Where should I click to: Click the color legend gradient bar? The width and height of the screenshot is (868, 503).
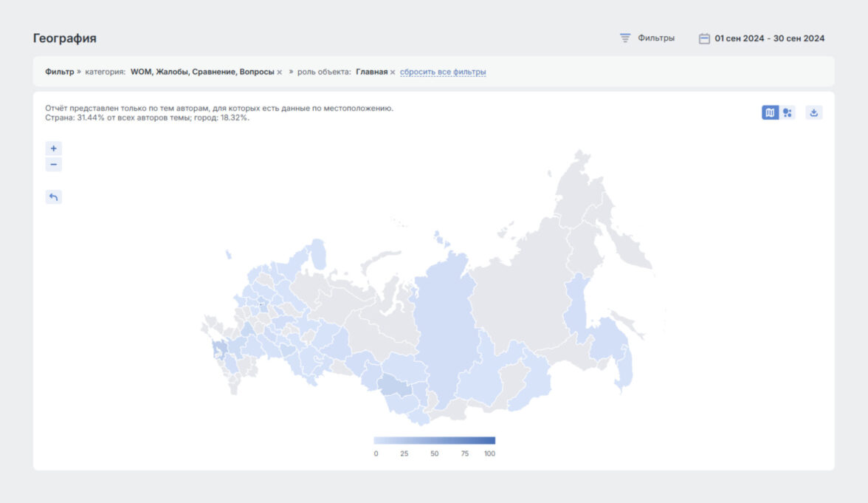[x=434, y=440]
